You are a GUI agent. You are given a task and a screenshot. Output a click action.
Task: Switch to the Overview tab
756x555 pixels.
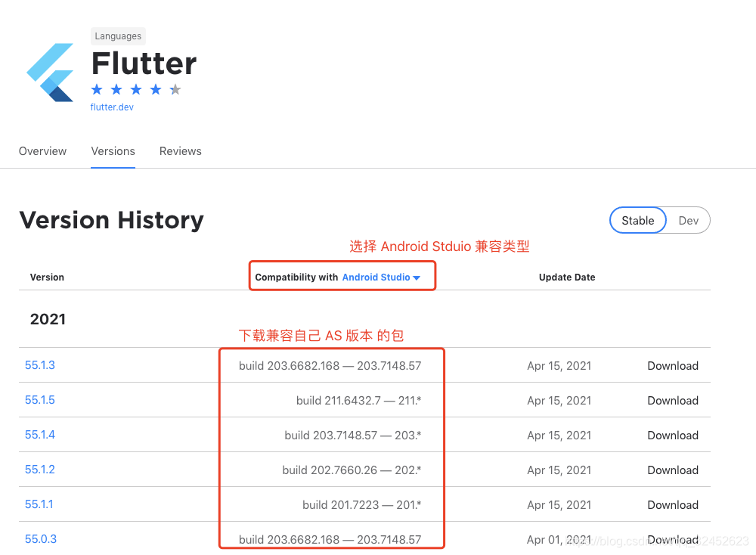point(42,151)
